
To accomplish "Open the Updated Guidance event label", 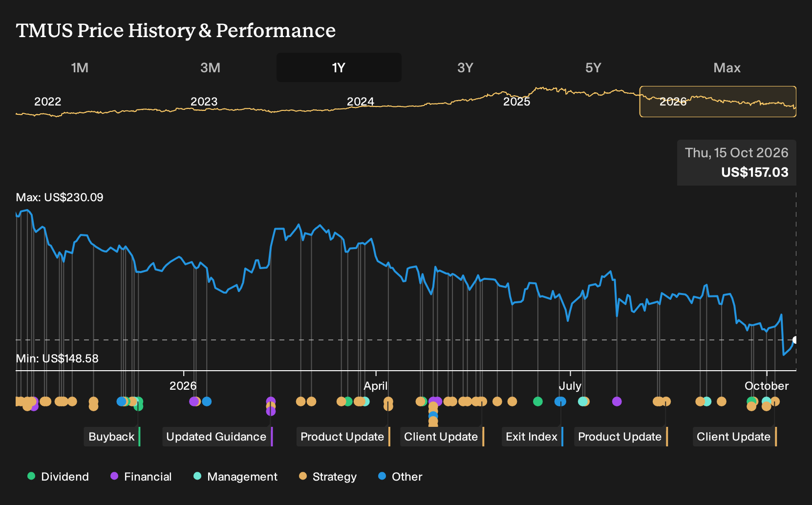I will [217, 437].
